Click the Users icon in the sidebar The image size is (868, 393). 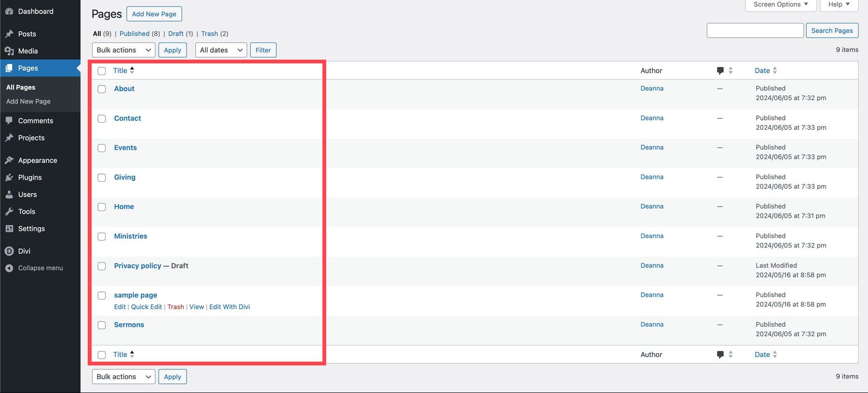tap(9, 195)
